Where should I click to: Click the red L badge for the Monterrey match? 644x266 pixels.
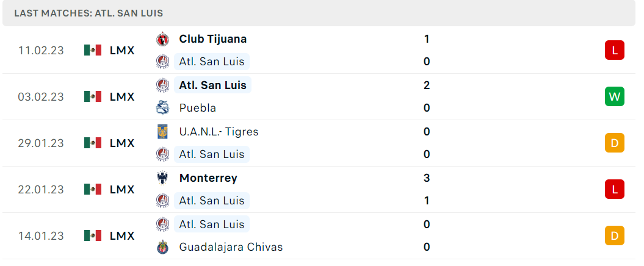pyautogui.click(x=615, y=189)
